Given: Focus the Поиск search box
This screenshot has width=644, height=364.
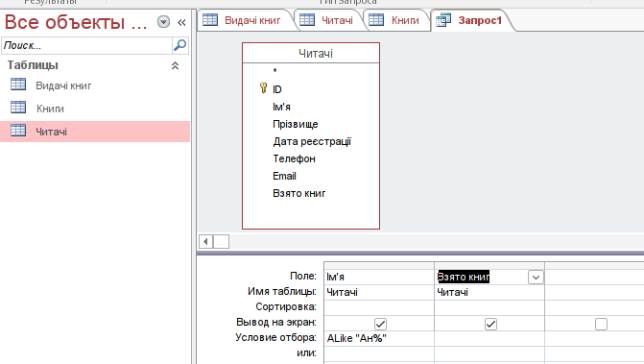Looking at the screenshot, I should pyautogui.click(x=86, y=45).
